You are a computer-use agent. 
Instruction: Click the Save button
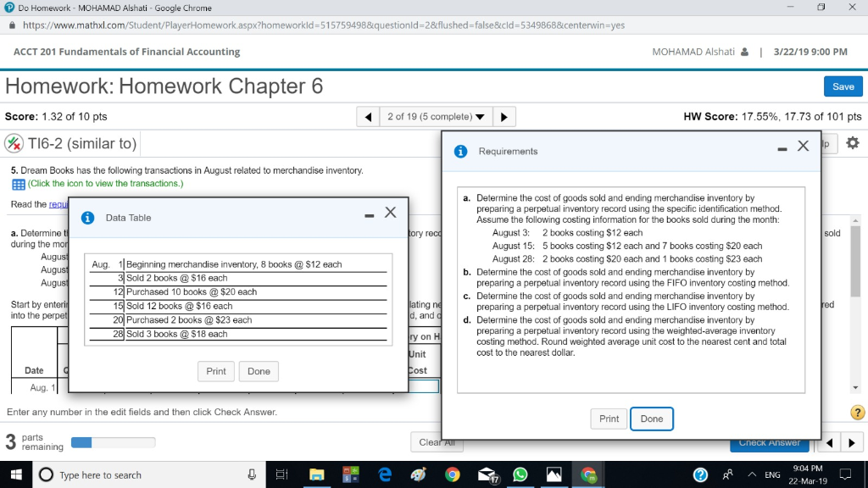pos(843,86)
